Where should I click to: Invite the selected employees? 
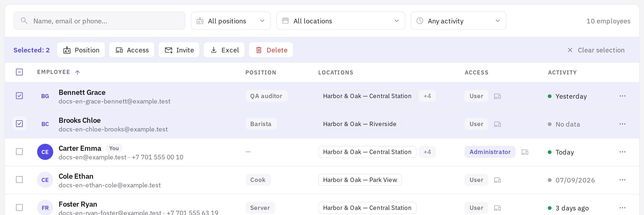pos(179,50)
